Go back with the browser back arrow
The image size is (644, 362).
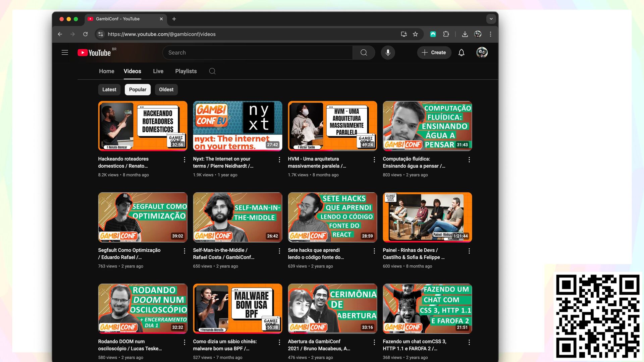coord(60,34)
